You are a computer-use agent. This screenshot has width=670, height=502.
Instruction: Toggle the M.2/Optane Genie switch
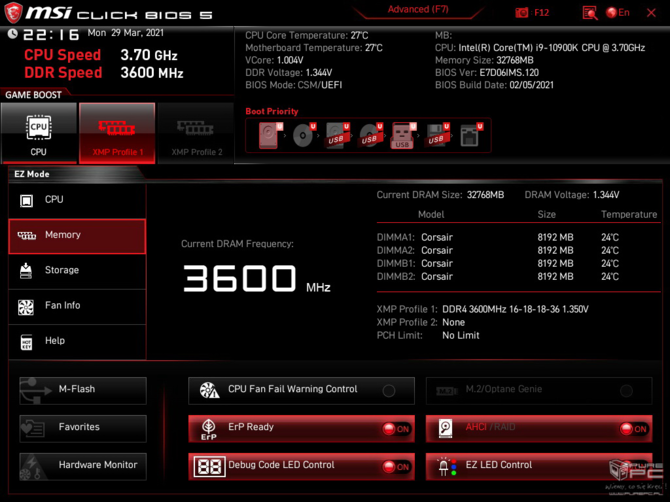[626, 390]
